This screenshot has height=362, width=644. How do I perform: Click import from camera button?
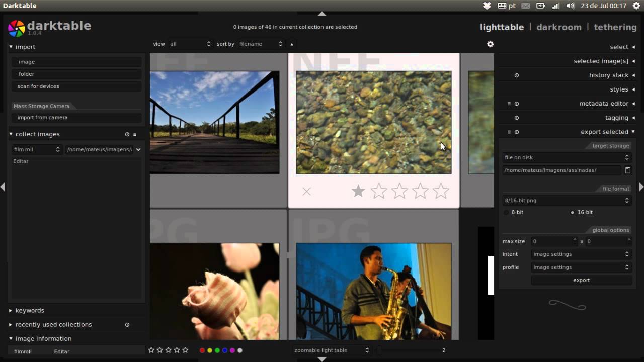click(x=76, y=118)
